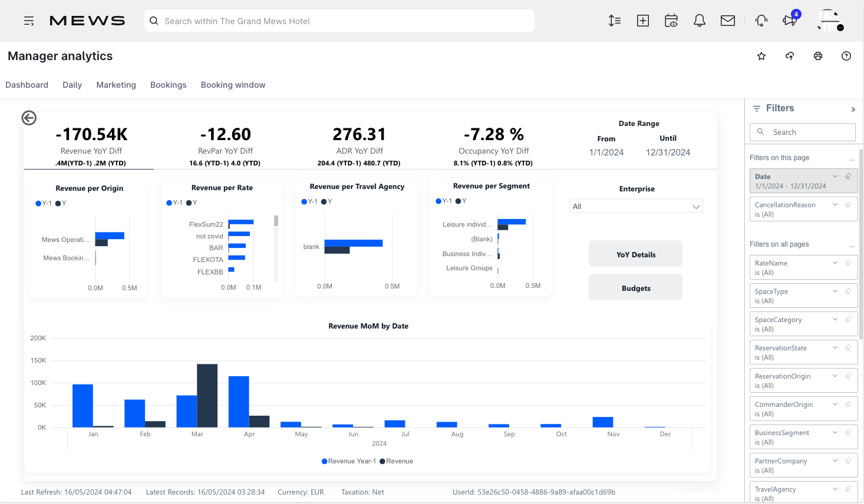Viewport: 864px width, 504px height.
Task: Add Manager analytics to favorites star
Action: click(761, 56)
